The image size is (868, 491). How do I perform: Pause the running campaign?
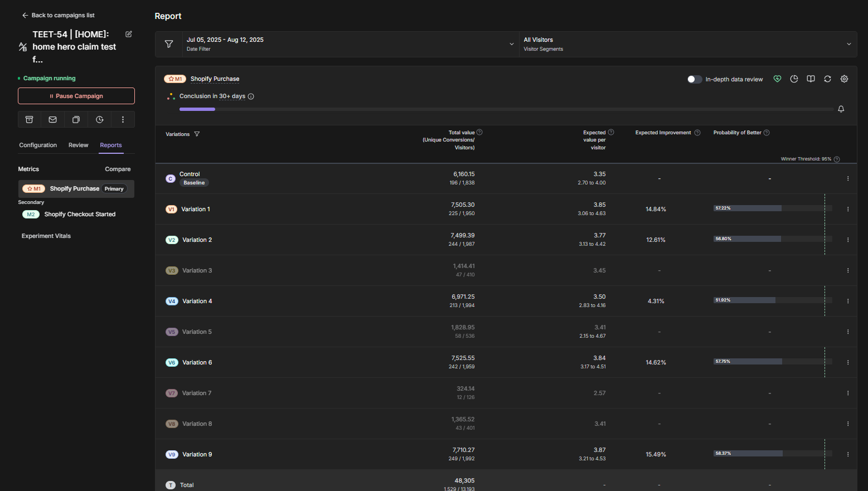point(76,96)
